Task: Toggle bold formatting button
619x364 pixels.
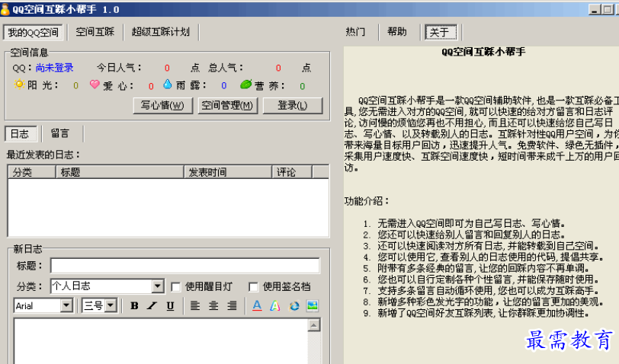Action: [134, 305]
